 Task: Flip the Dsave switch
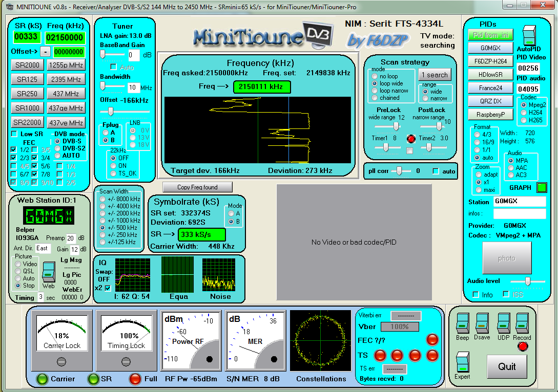point(482,323)
